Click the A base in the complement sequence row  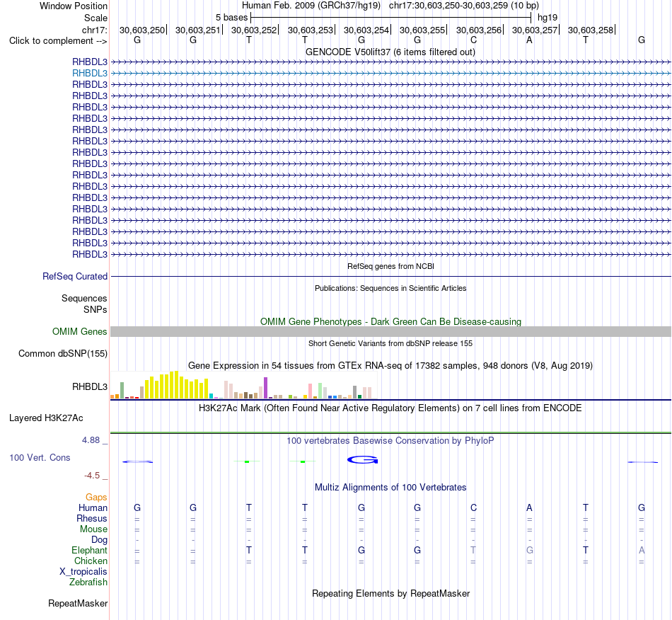coord(529,40)
